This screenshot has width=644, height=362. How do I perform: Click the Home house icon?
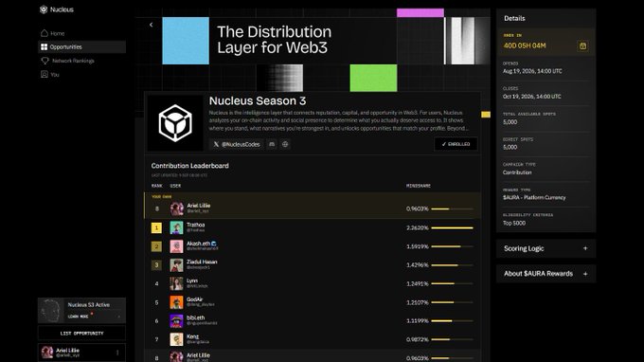[45, 33]
